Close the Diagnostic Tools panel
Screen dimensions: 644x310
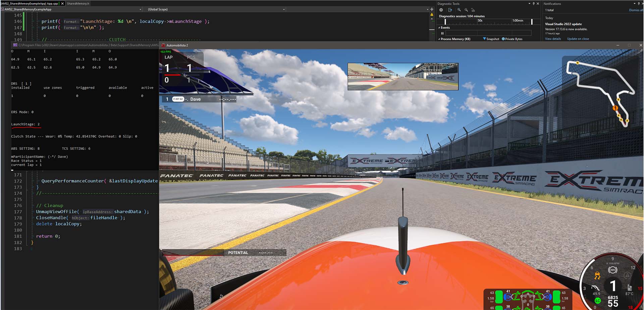[538, 4]
